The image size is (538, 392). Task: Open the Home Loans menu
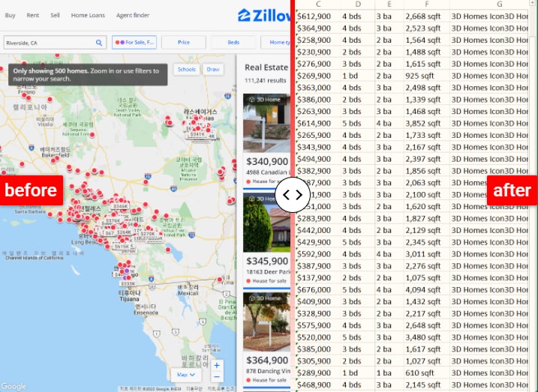[x=88, y=16]
